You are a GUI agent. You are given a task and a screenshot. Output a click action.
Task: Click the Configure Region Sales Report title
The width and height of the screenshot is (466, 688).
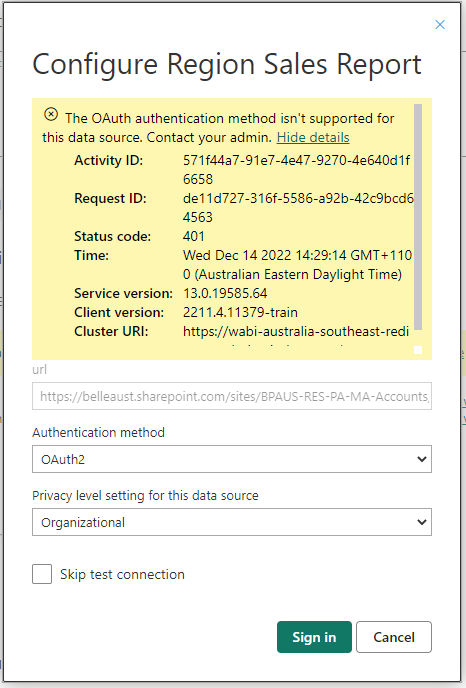[x=227, y=64]
